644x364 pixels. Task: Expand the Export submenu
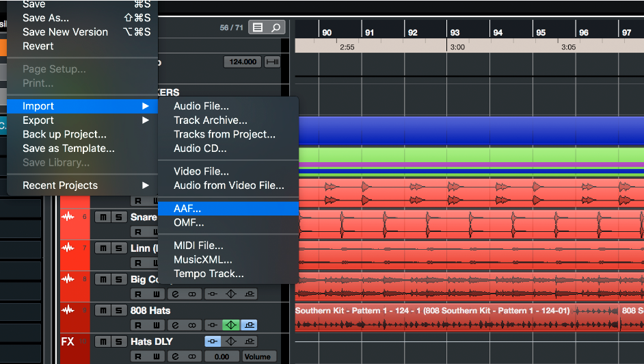click(83, 120)
